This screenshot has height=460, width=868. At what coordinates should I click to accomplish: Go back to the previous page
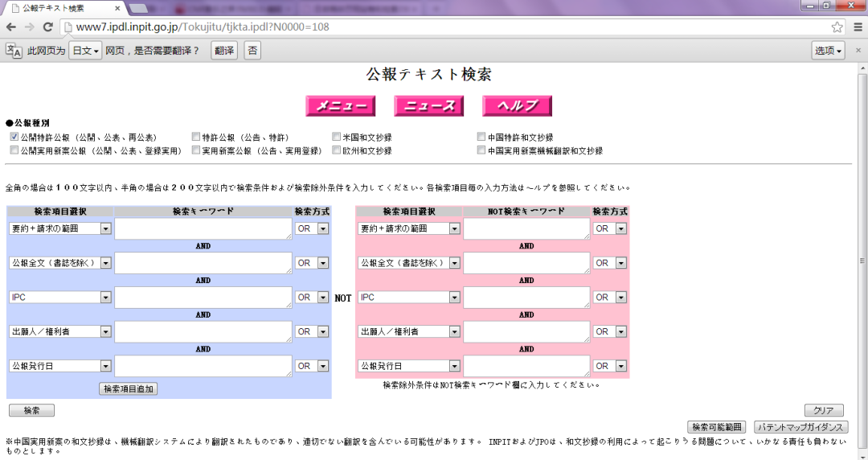coord(11,27)
